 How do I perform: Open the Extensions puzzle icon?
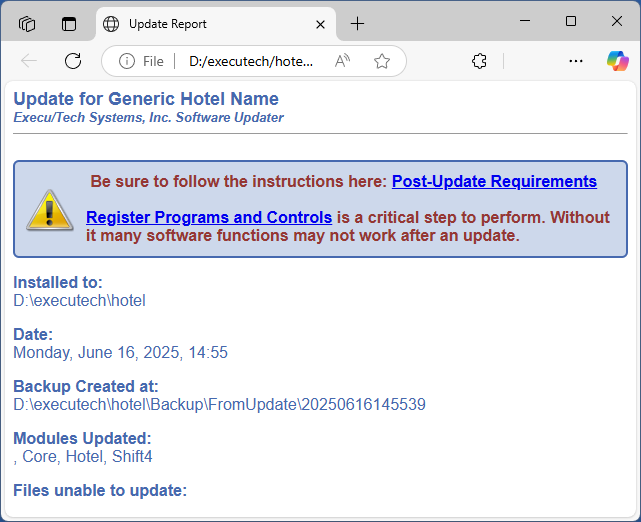tap(479, 61)
